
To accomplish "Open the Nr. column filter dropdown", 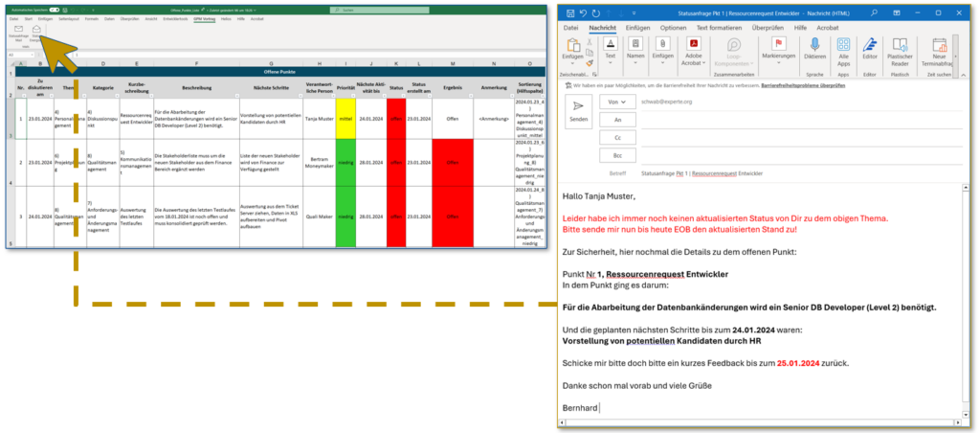I will [x=24, y=96].
